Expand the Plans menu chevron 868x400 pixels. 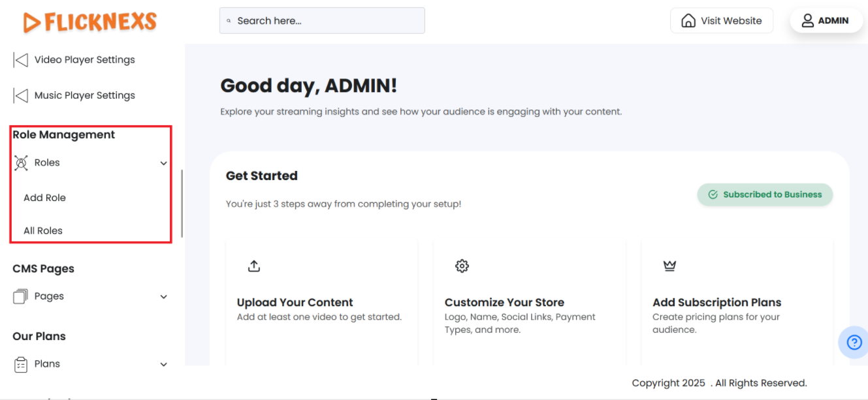click(x=163, y=365)
